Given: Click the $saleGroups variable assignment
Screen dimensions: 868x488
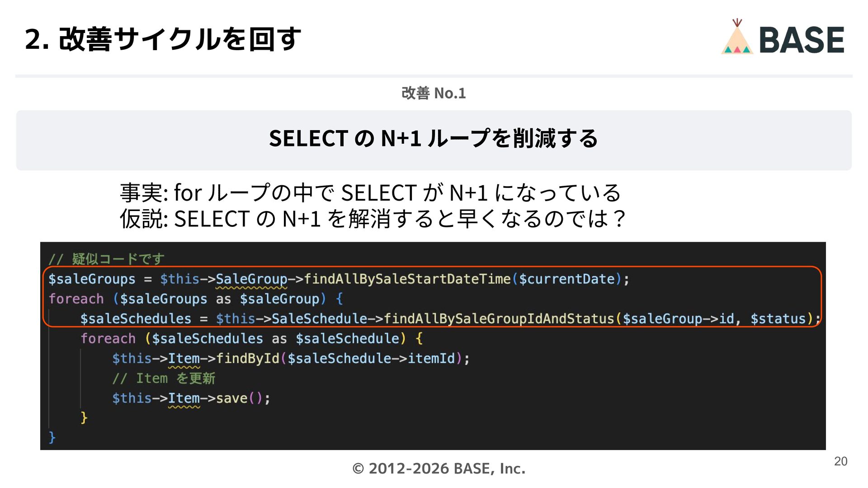Looking at the screenshot, I should coord(92,279).
